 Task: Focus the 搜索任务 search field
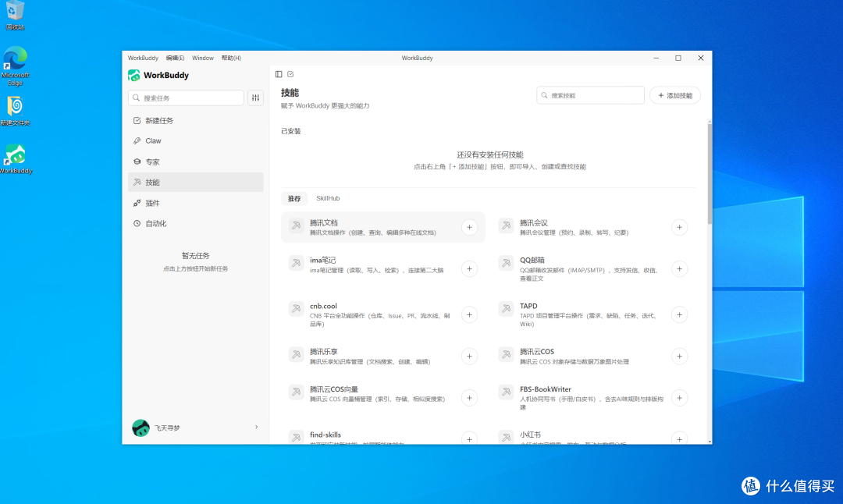coord(186,98)
